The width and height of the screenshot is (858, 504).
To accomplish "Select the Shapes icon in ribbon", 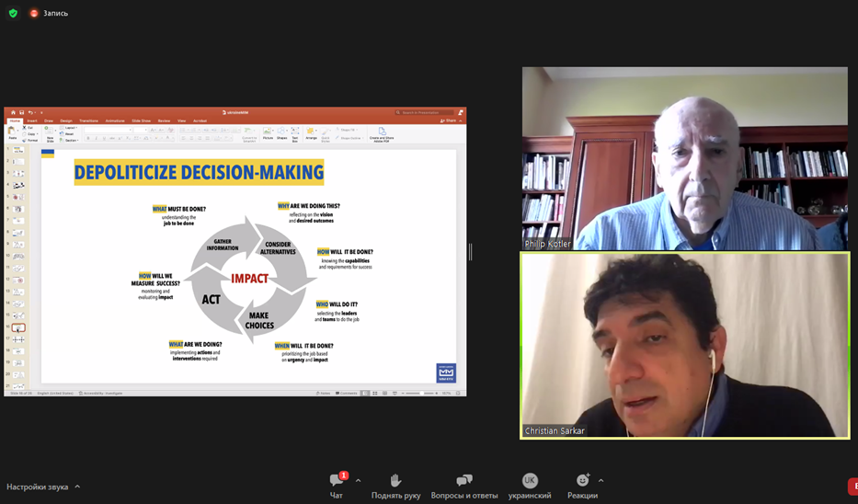I will point(281,132).
